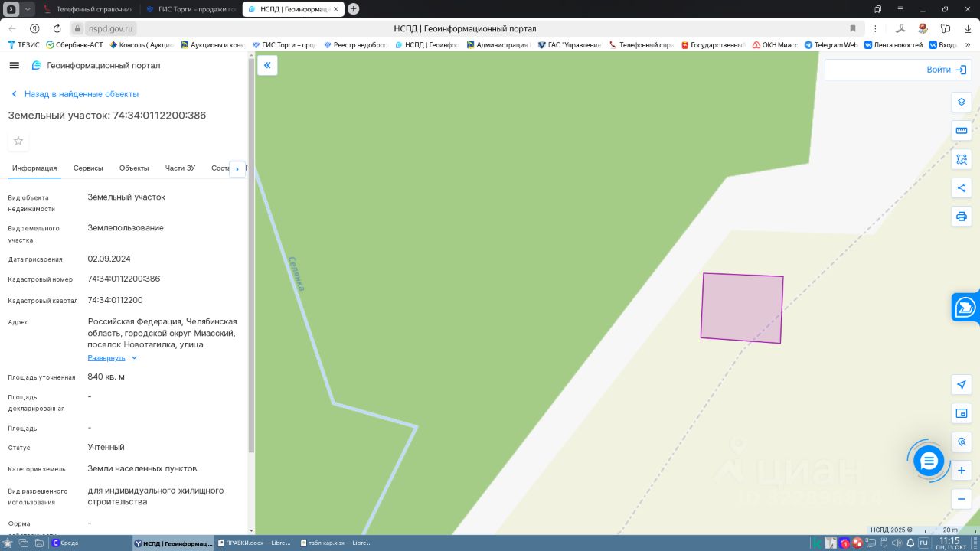The image size is (980, 551).
Task: Open the map layers panel
Action: coord(962,102)
